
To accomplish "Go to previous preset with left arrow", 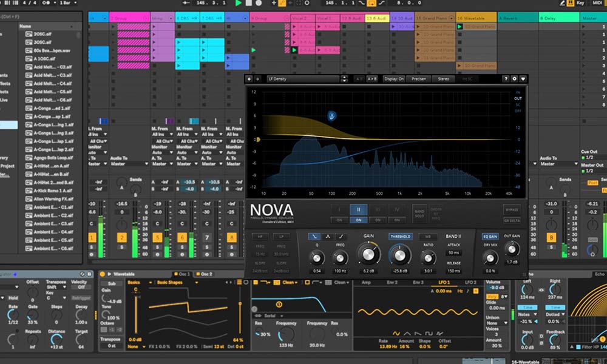I will (x=249, y=79).
